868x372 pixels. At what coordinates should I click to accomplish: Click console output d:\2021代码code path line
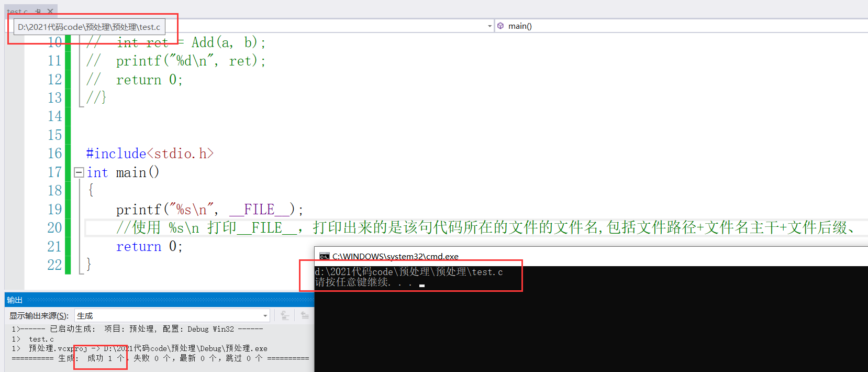409,271
